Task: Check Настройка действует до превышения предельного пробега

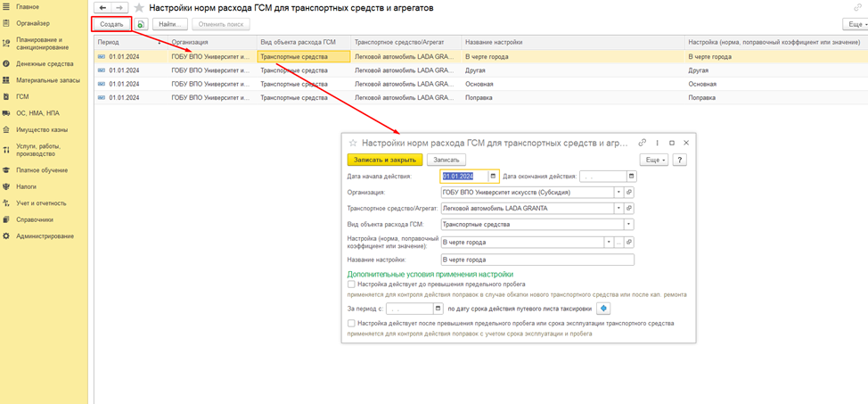Action: (x=351, y=284)
